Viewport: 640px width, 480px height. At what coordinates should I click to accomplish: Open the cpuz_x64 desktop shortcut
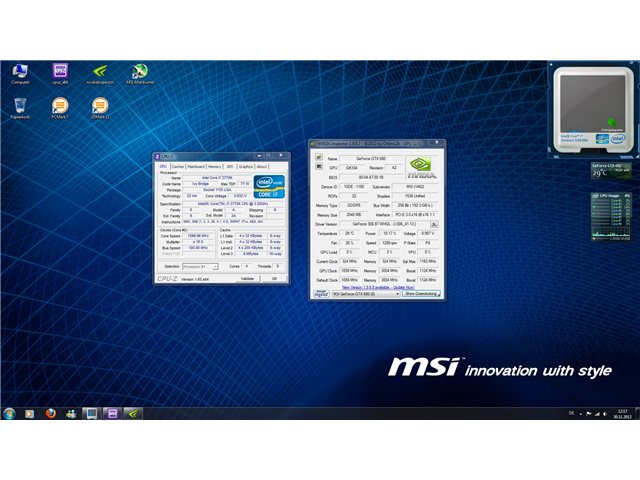coord(60,74)
